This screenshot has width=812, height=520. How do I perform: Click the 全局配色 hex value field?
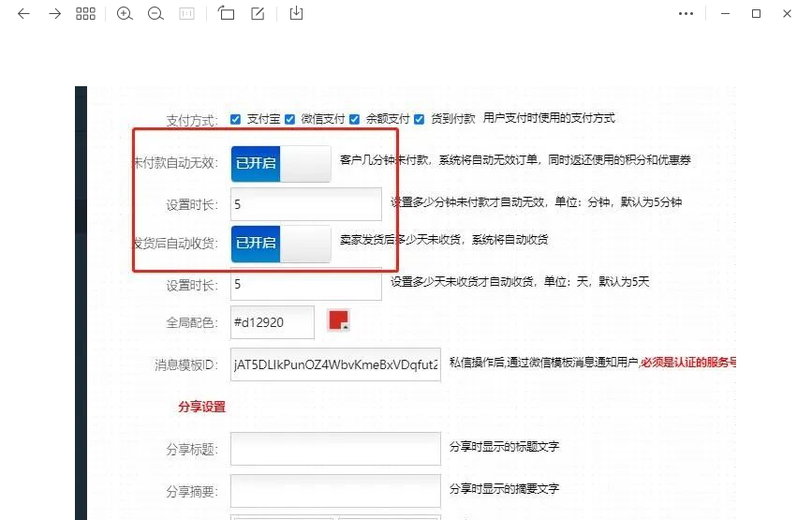(x=272, y=322)
